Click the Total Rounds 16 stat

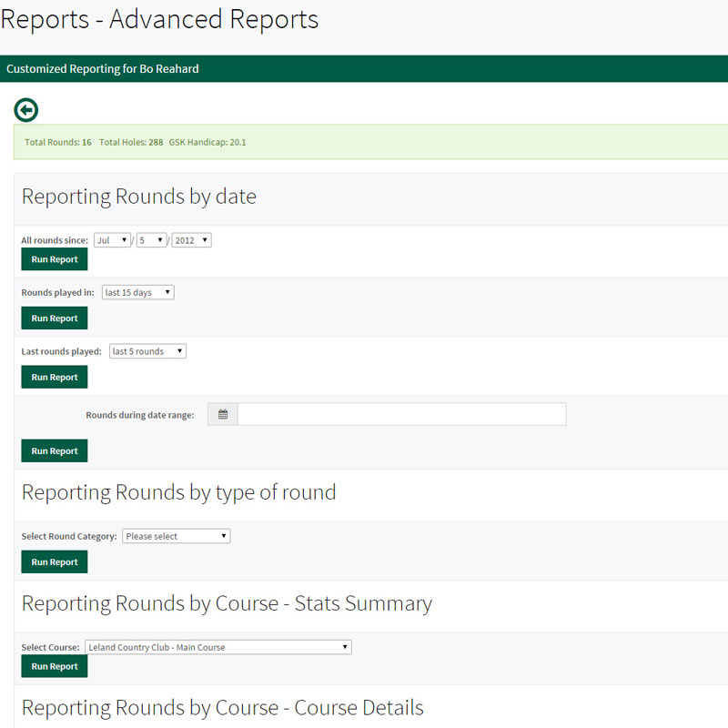coord(58,143)
